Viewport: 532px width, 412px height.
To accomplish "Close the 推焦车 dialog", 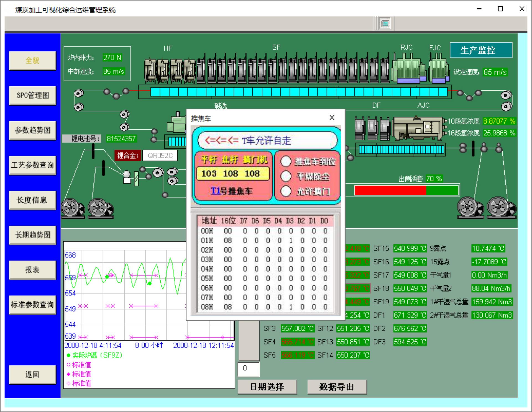I will pos(332,118).
